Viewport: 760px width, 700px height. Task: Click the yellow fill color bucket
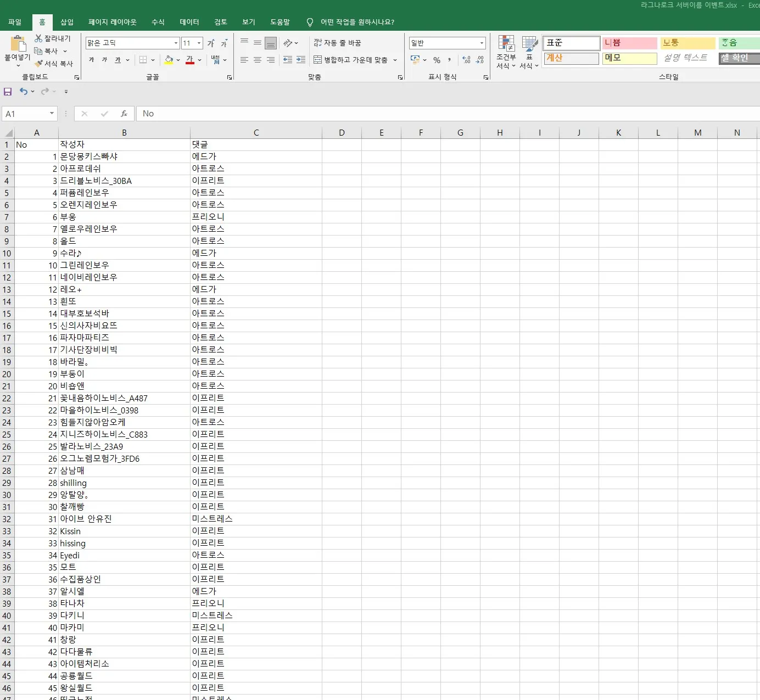pyautogui.click(x=169, y=60)
